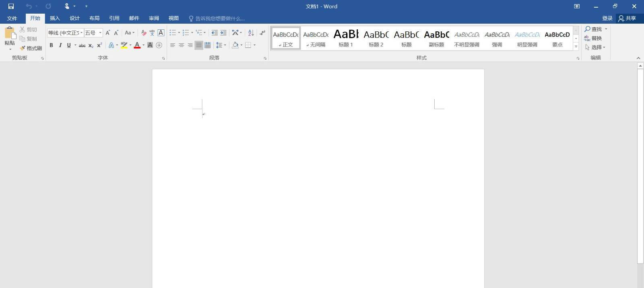Click the distributed alignment icon
The height and width of the screenshot is (288, 644).
[208, 45]
